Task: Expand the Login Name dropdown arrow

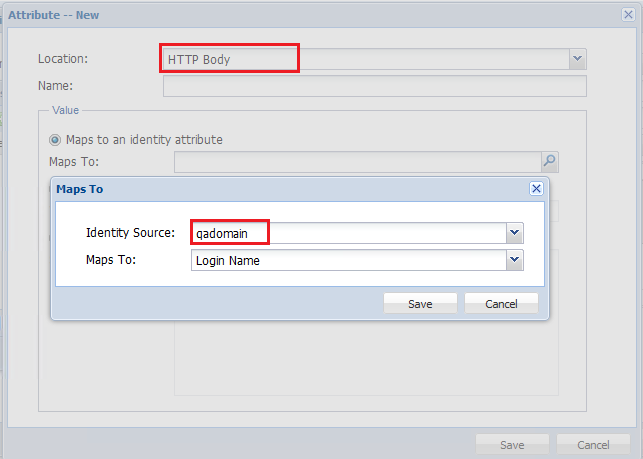Action: pyautogui.click(x=515, y=260)
